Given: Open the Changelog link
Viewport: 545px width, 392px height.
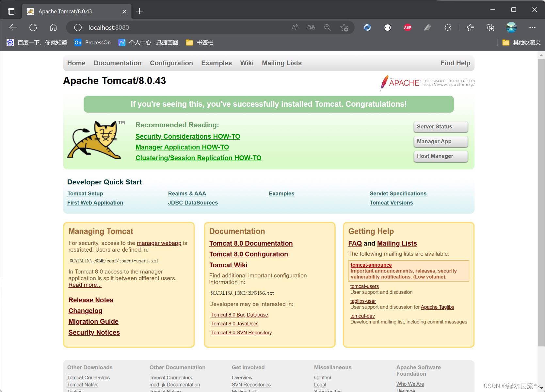Looking at the screenshot, I should click(85, 311).
